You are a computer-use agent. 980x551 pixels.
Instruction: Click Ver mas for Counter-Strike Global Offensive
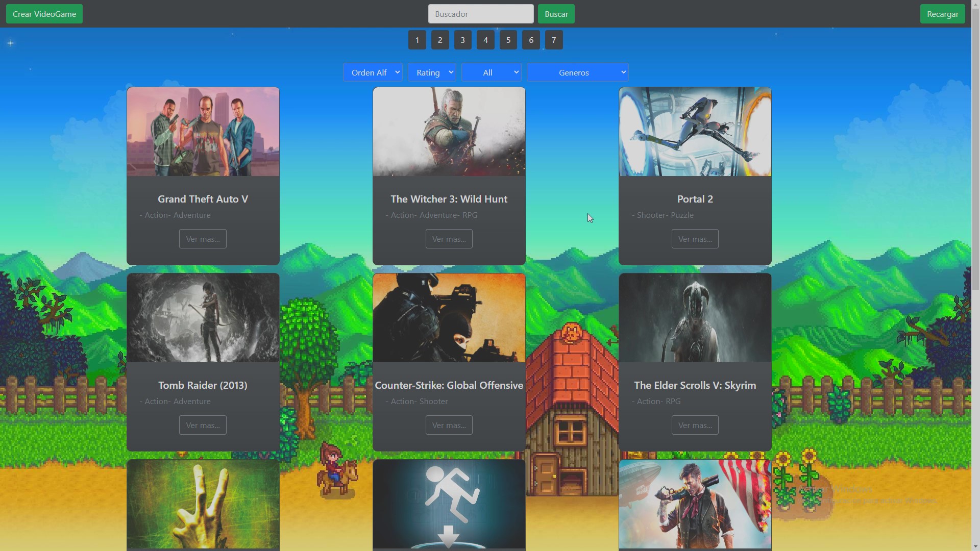(449, 425)
